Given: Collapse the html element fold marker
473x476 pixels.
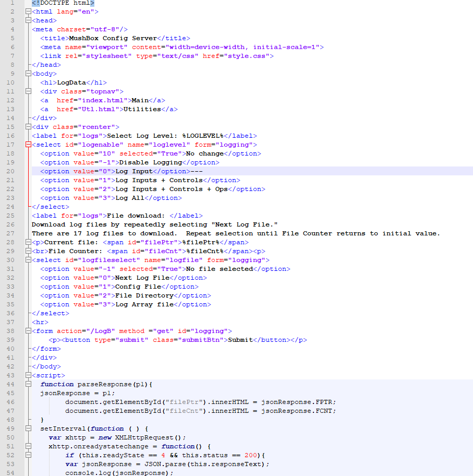Looking at the screenshot, I should (28, 11).
